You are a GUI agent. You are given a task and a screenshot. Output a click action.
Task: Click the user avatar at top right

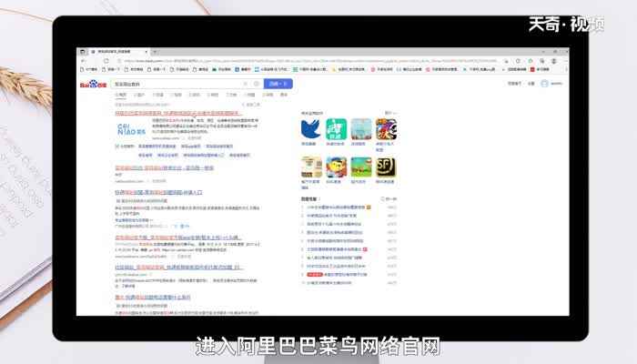(544, 84)
